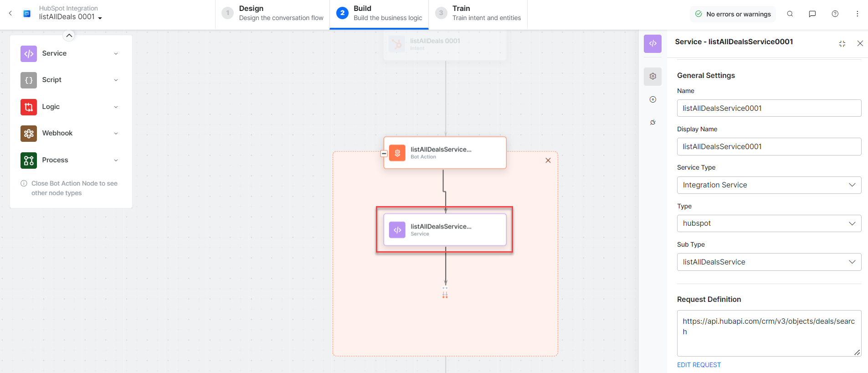Shrink the service properties panel
Screen dimensions: 868x373
[x=842, y=44]
